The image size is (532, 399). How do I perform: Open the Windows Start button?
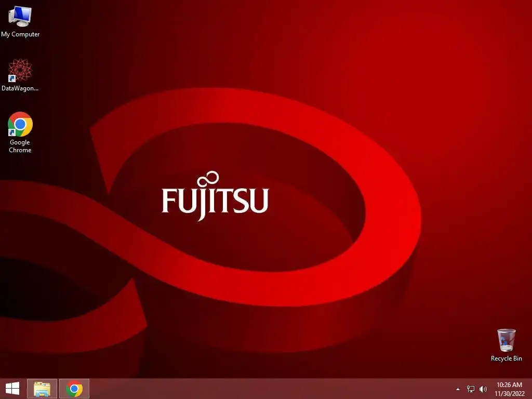click(12, 389)
